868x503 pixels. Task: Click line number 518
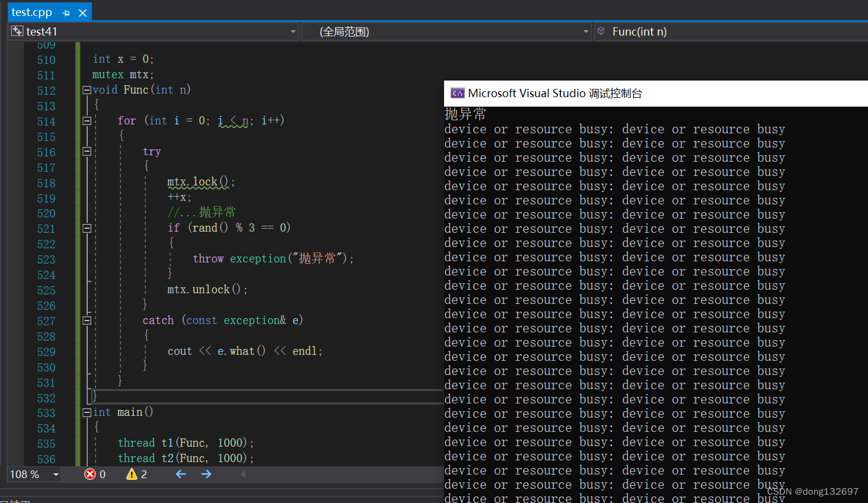click(x=46, y=183)
